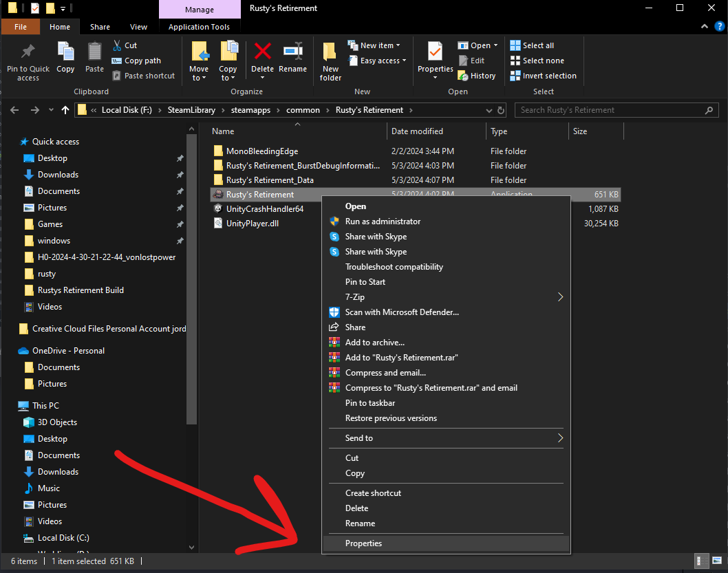Switch to the View ribbon tab

pyautogui.click(x=138, y=27)
